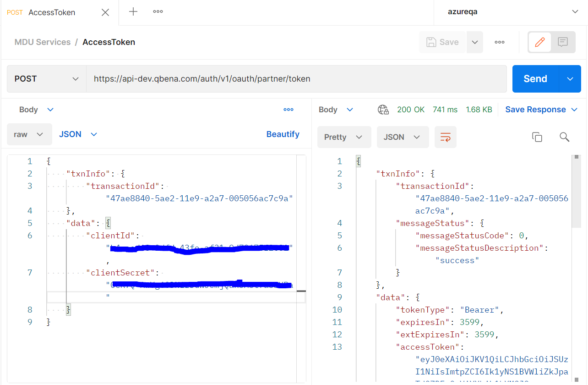
Task: Open request pane more options ellipsis
Action: tap(289, 110)
